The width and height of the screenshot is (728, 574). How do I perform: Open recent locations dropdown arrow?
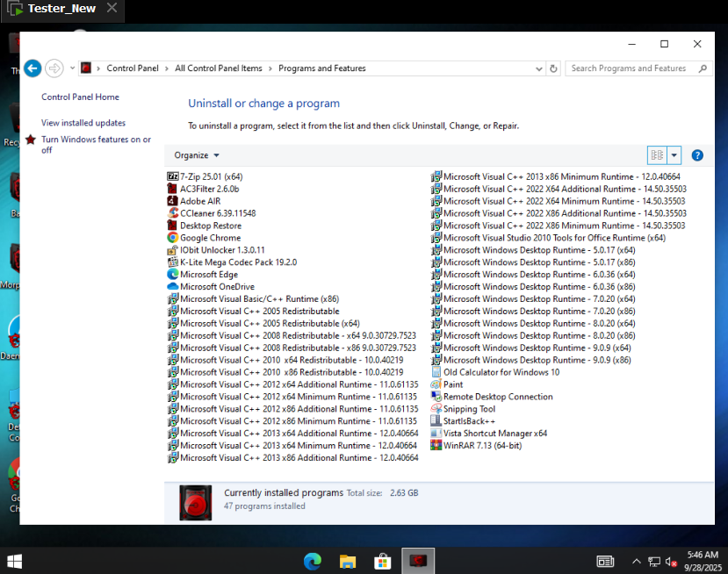[x=72, y=68]
